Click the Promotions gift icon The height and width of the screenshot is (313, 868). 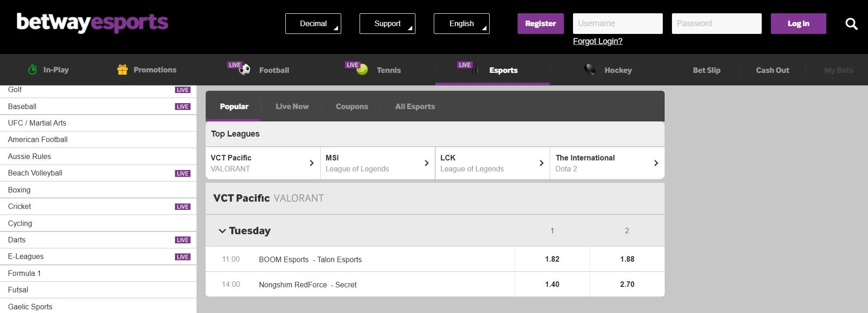[x=122, y=70]
